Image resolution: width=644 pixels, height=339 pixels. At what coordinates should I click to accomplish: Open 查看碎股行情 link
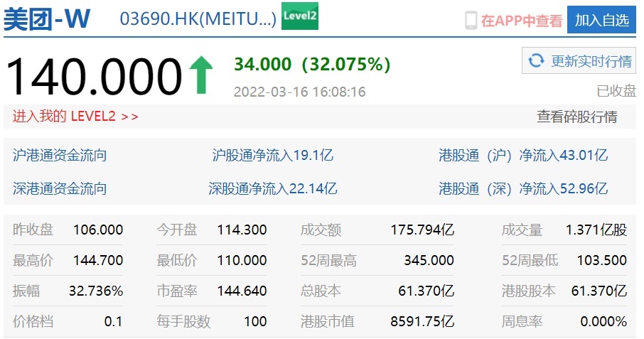point(577,117)
